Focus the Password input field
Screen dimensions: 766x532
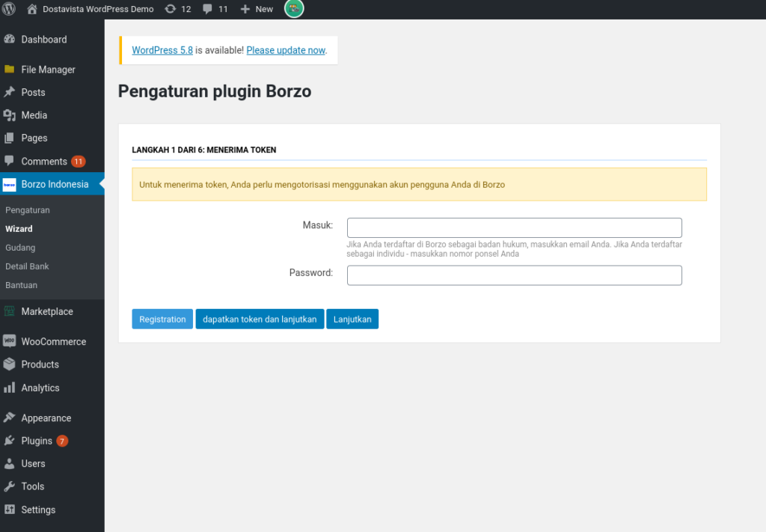(x=515, y=275)
